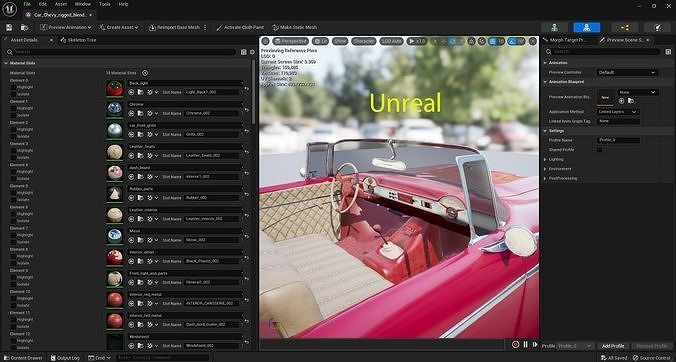Pause the preview playback
Image resolution: width=676 pixels, height=362 pixels.
pyautogui.click(x=526, y=345)
